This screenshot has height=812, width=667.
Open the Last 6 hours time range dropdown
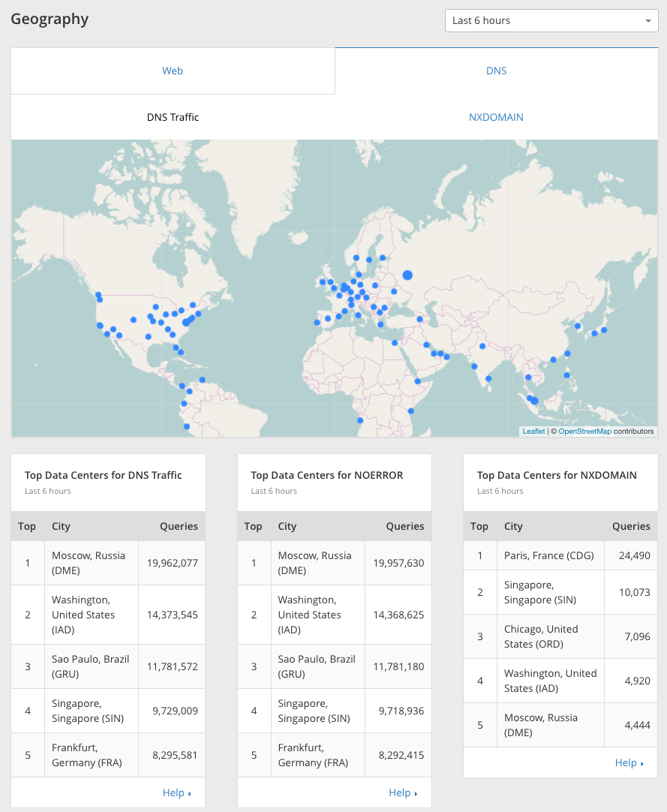[551, 21]
